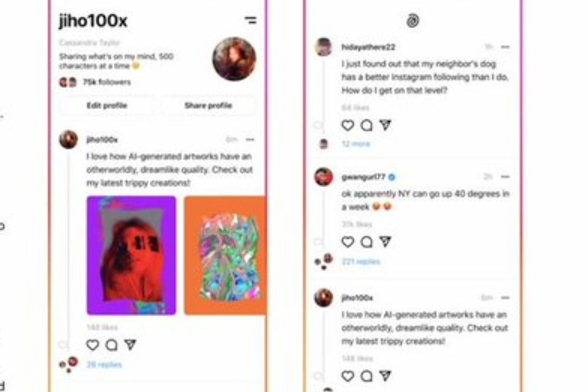Open more options on gwangurl77's post
Image resolution: width=588 pixels, height=392 pixels.
505,177
